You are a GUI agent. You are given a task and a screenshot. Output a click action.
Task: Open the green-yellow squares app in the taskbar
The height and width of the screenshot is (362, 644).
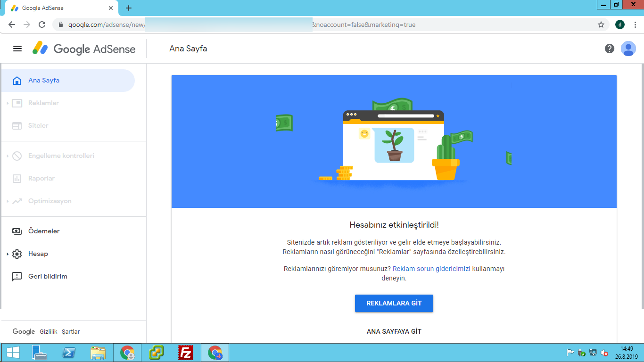[157, 353]
